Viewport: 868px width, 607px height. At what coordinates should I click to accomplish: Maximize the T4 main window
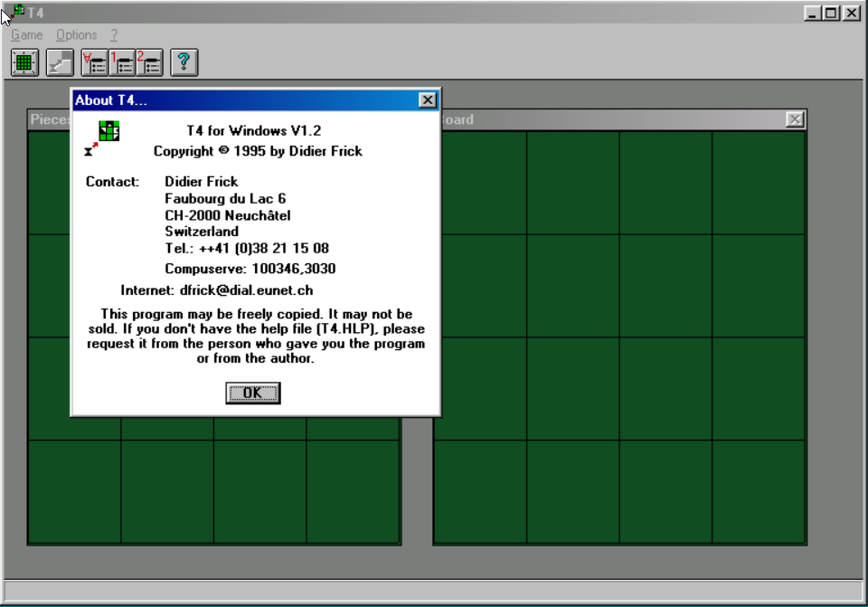pos(832,13)
